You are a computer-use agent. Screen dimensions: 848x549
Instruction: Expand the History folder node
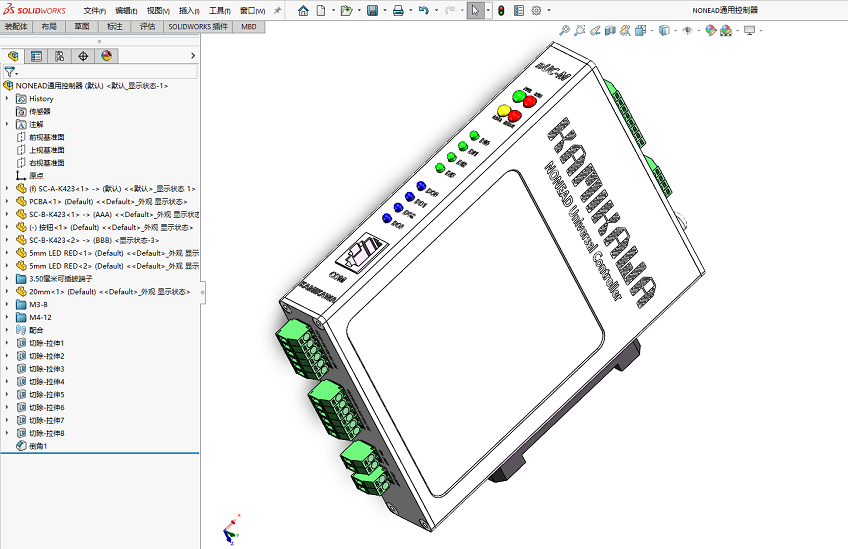pyautogui.click(x=7, y=98)
